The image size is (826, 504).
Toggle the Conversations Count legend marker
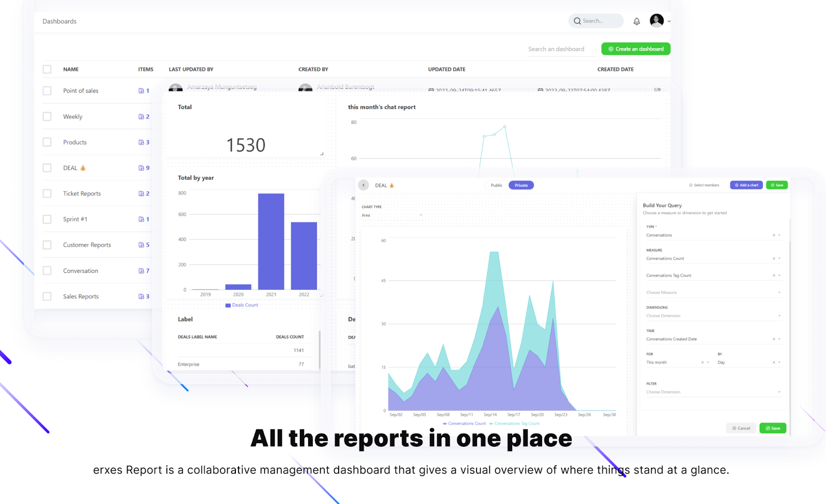444,424
